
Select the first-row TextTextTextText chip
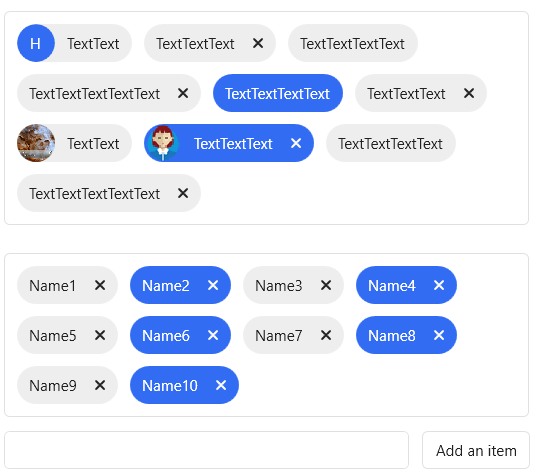[x=353, y=43]
